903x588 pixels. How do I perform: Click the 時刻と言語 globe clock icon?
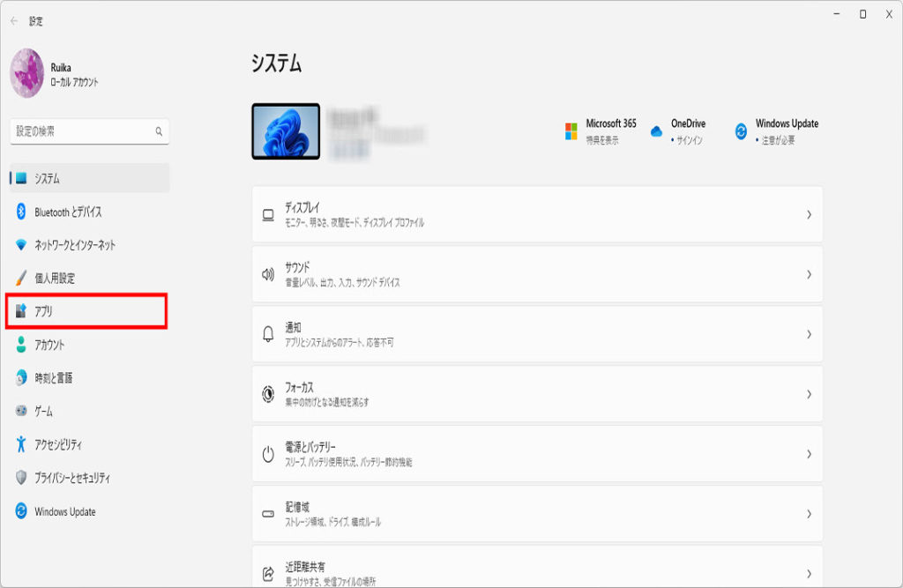coord(22,378)
